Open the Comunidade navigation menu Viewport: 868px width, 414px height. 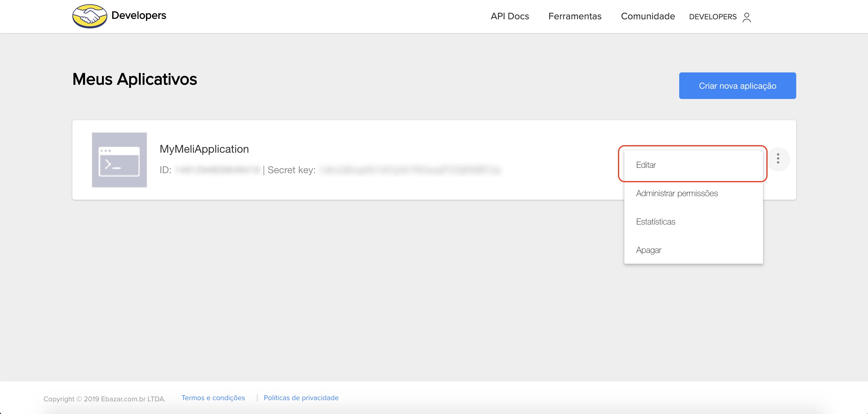click(648, 16)
